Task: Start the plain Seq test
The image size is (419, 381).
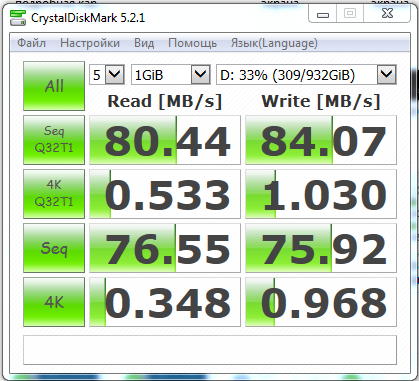Action: tap(54, 248)
